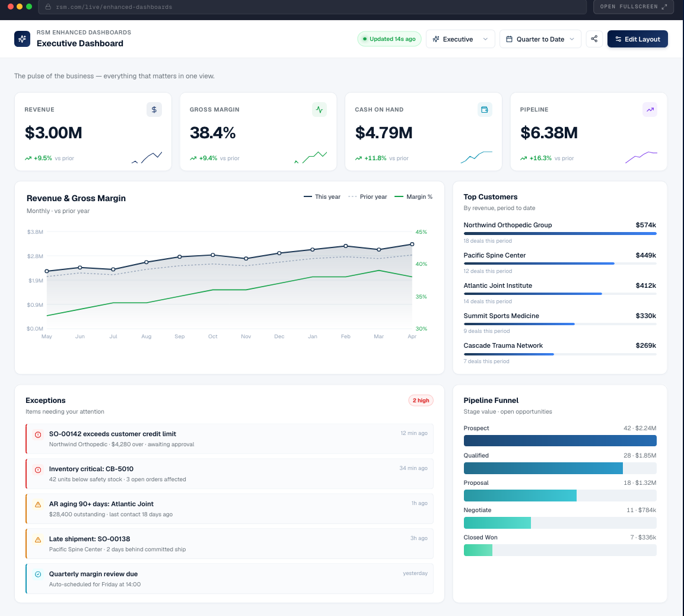The height and width of the screenshot is (616, 684).
Task: Click Open Fullscreen in the browser bar
Action: click(634, 7)
